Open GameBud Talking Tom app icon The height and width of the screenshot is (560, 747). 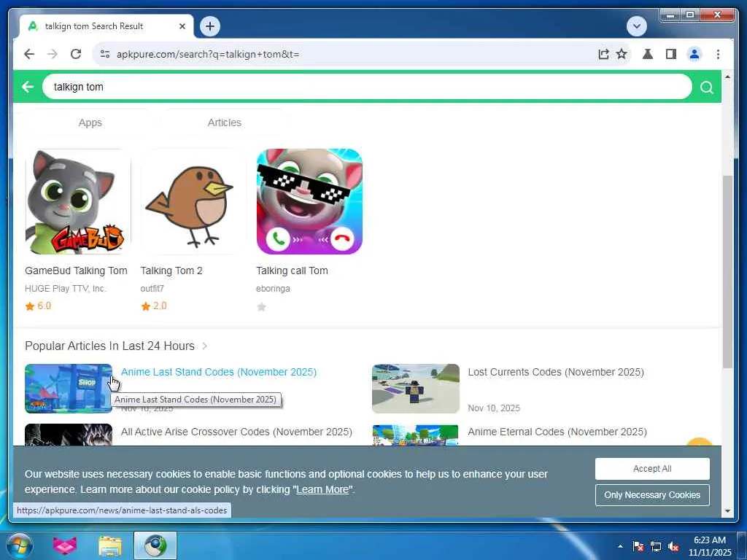click(77, 201)
